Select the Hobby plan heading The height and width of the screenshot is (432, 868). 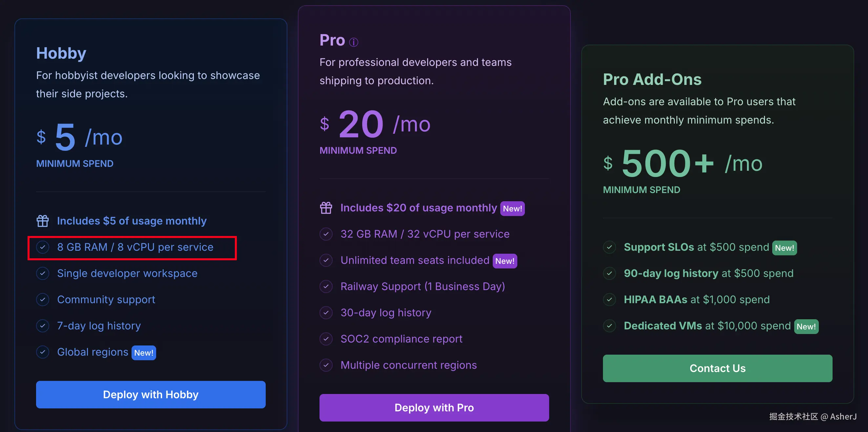click(x=61, y=53)
